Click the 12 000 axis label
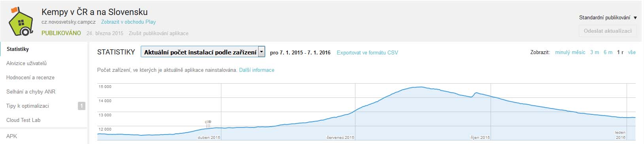This screenshot has height=144, width=644. [105, 129]
